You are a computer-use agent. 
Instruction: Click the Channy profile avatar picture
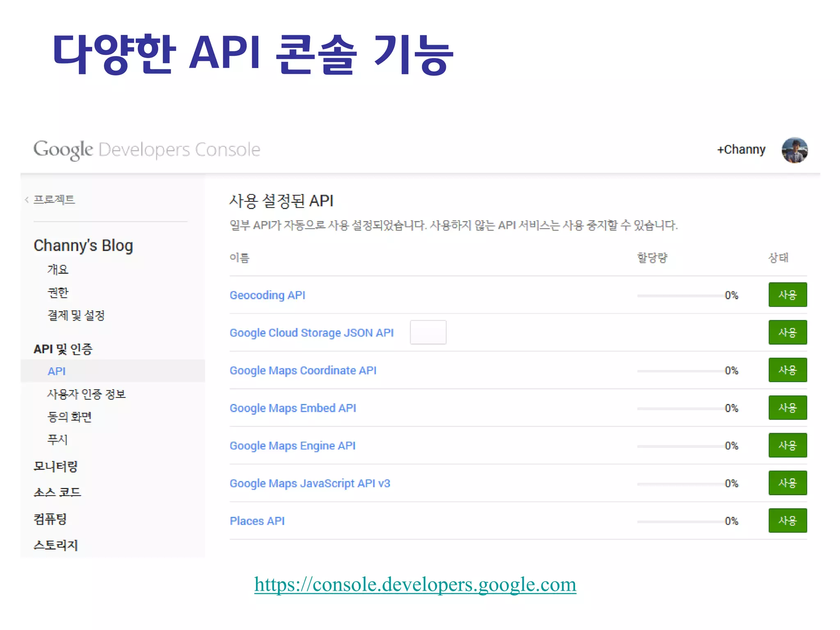tap(794, 150)
